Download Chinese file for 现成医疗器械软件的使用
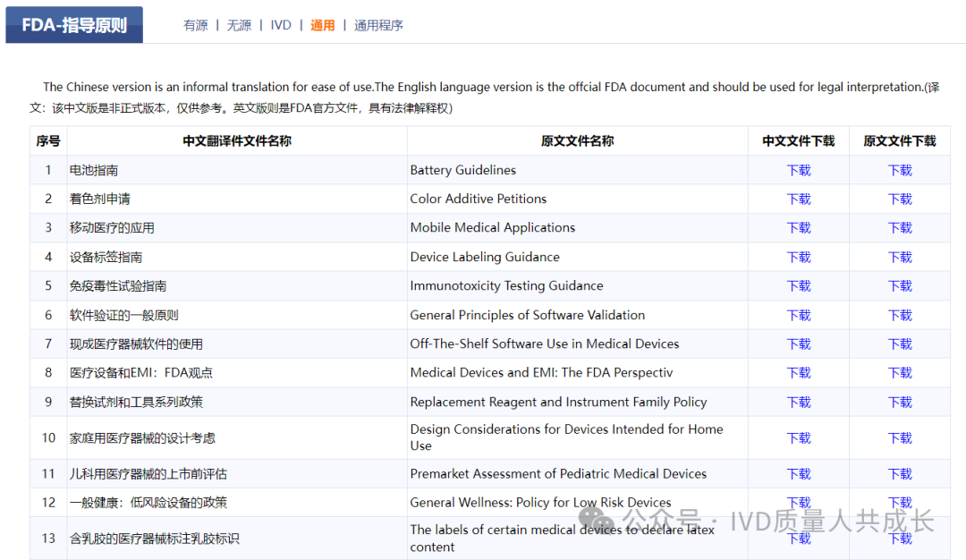This screenshot has width=966, height=560. [799, 344]
